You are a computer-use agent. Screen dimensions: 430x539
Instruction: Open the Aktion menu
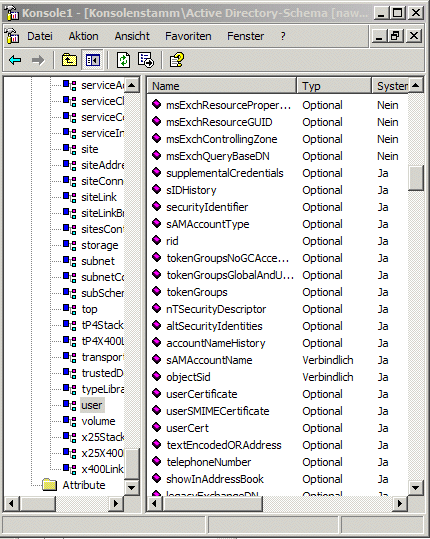[x=83, y=36]
